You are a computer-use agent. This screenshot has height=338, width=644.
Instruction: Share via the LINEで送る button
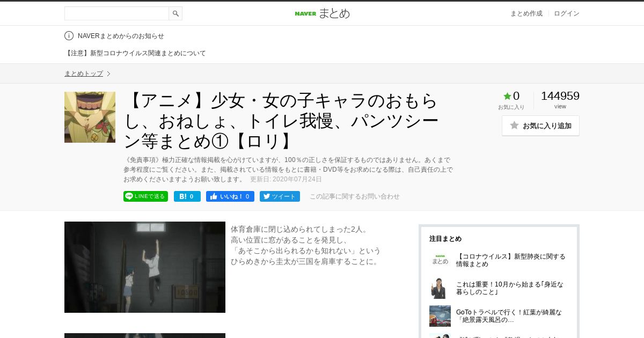pyautogui.click(x=145, y=196)
